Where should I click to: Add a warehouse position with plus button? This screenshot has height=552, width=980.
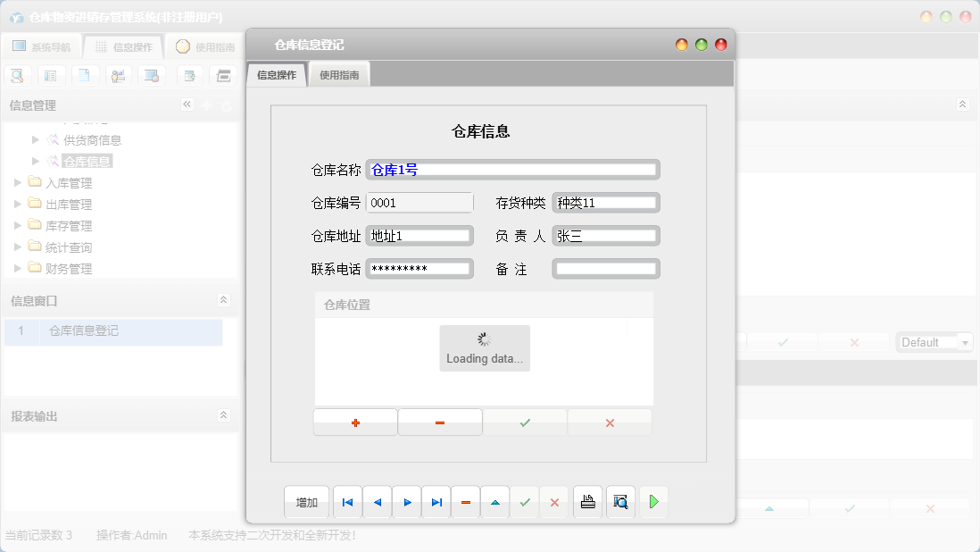pos(354,421)
